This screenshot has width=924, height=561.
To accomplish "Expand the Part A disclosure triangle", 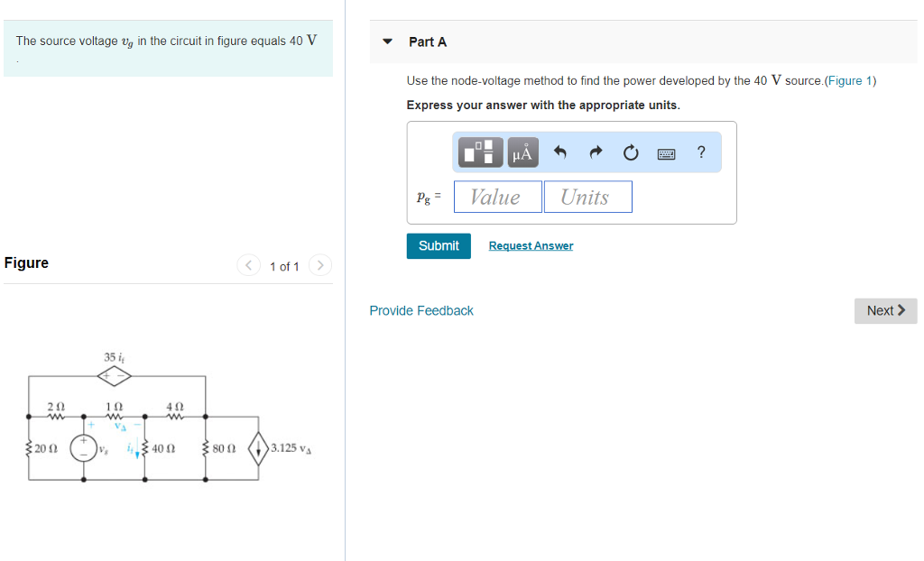I will [x=387, y=41].
